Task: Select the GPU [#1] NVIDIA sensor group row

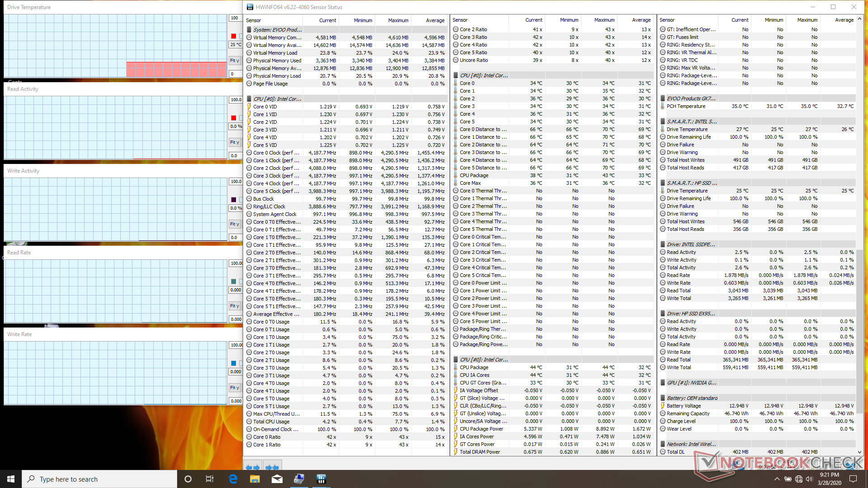Action: tap(692, 383)
